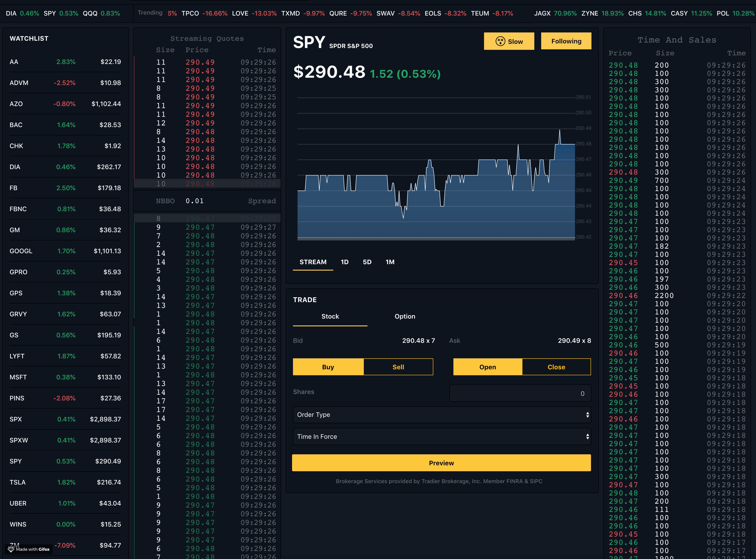
Task: Click the Slow speed button
Action: [x=509, y=41]
